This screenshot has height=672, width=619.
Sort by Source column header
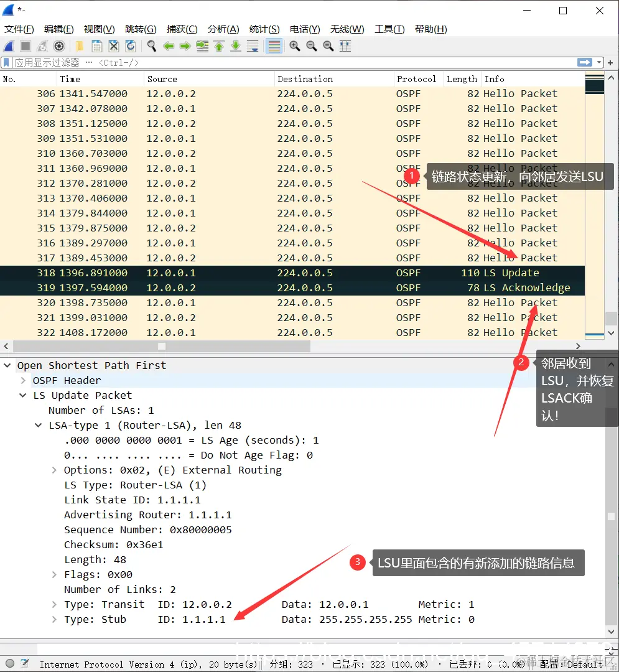(x=209, y=79)
